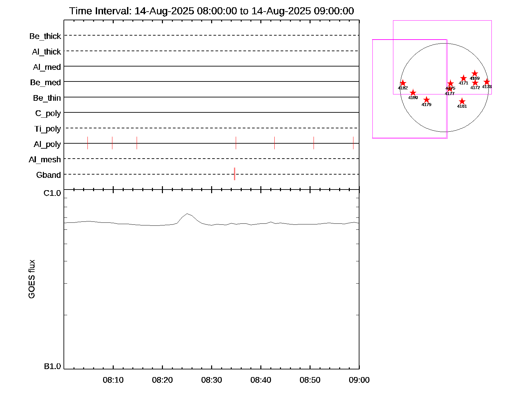Select the star marker labeled 4169
532x399 pixels.
(475, 73)
